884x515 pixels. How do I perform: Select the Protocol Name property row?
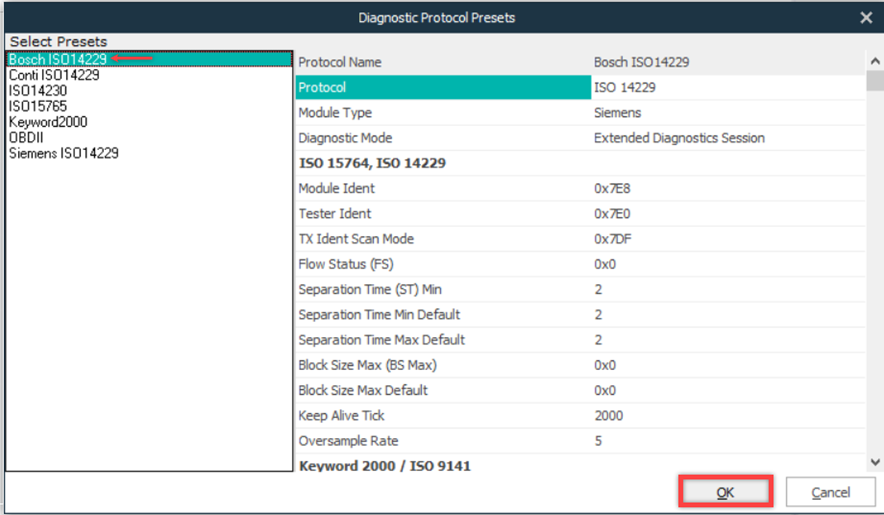click(x=580, y=62)
